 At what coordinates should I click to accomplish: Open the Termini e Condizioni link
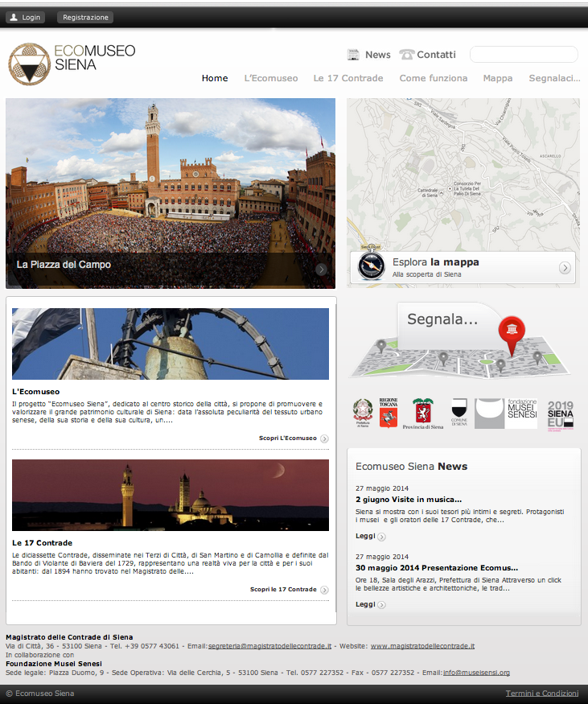click(x=542, y=694)
